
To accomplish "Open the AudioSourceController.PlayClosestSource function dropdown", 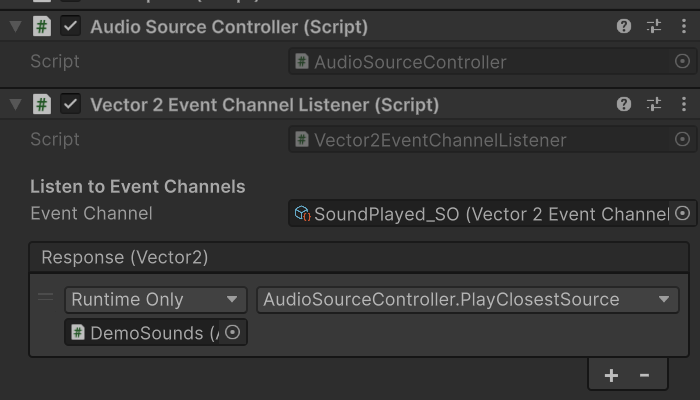I will pos(467,300).
